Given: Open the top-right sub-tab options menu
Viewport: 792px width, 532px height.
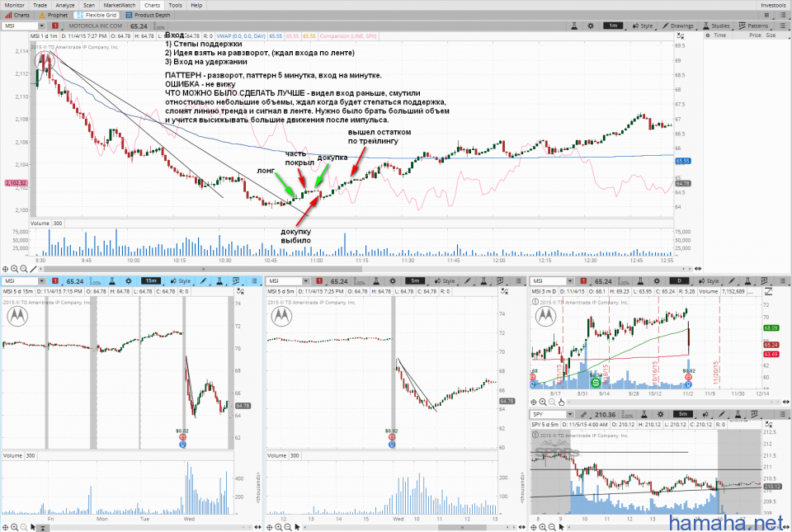Looking at the screenshot, I should click(x=785, y=15).
